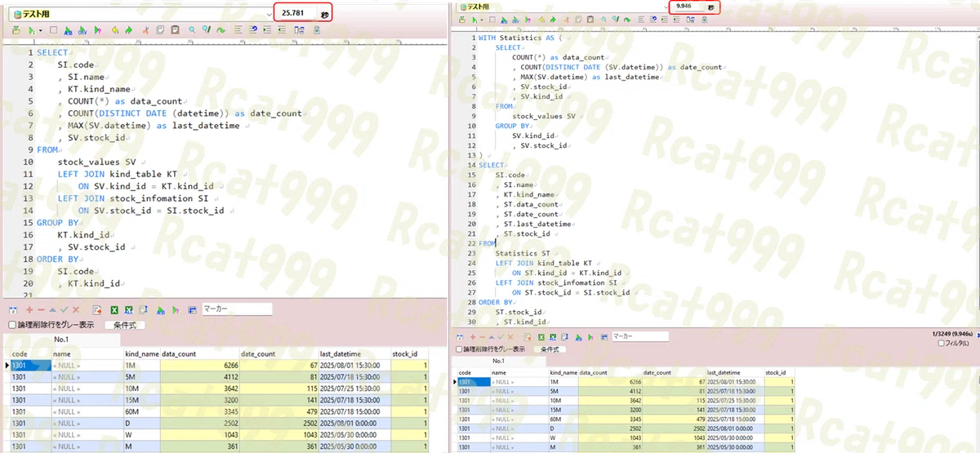980x453 pixels.
Task: Click the green wave icon in left editor toolbar
Action: [220, 31]
